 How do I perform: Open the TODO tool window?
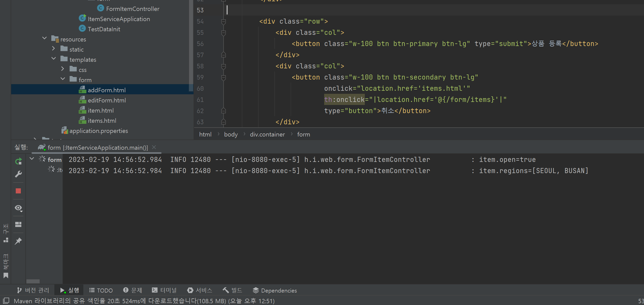(101, 290)
